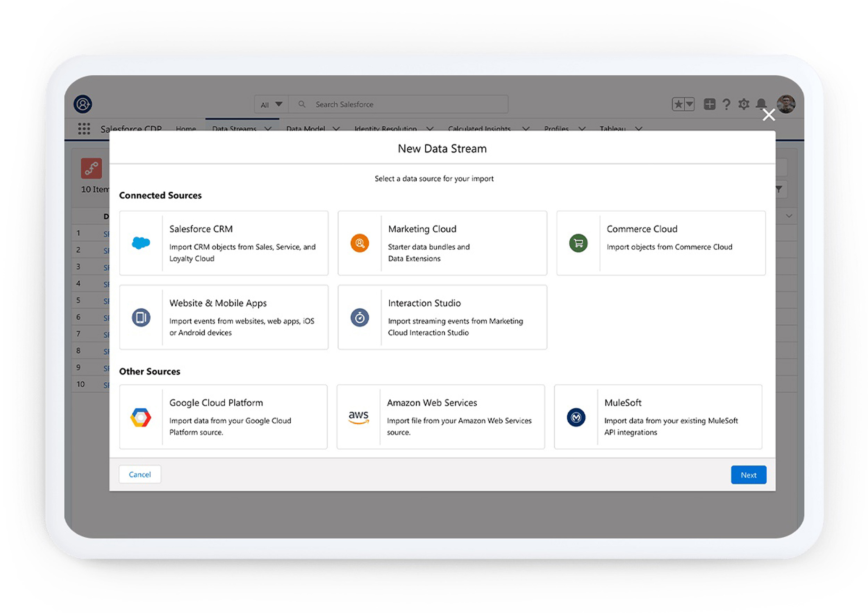Expand the Calculated Insights tab chevron
Viewport: 868px width, 613px height.
(526, 129)
